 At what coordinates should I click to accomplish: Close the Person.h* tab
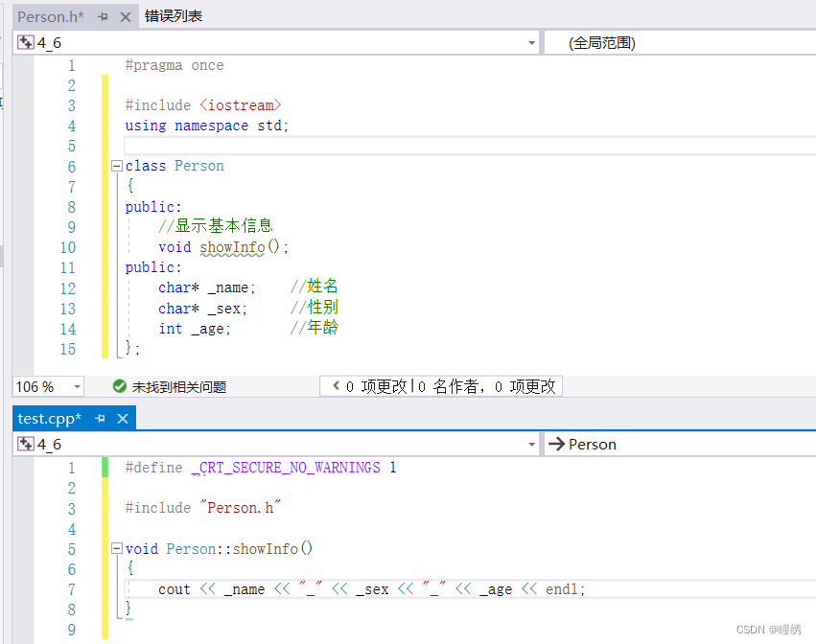point(125,17)
